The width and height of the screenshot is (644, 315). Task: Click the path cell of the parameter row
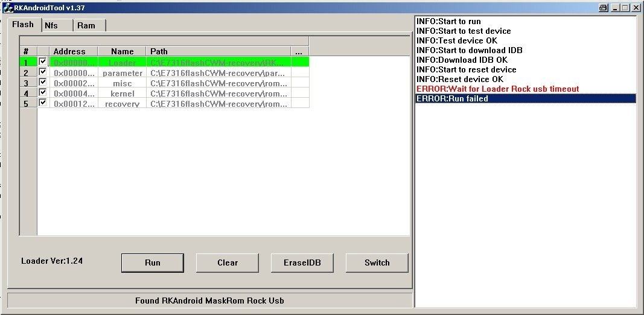(x=218, y=72)
